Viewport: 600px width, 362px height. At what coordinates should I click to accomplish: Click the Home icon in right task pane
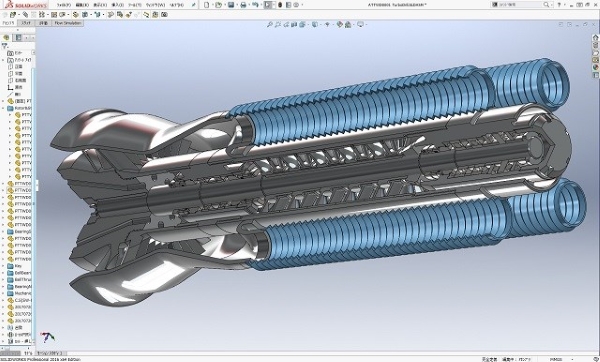click(595, 38)
